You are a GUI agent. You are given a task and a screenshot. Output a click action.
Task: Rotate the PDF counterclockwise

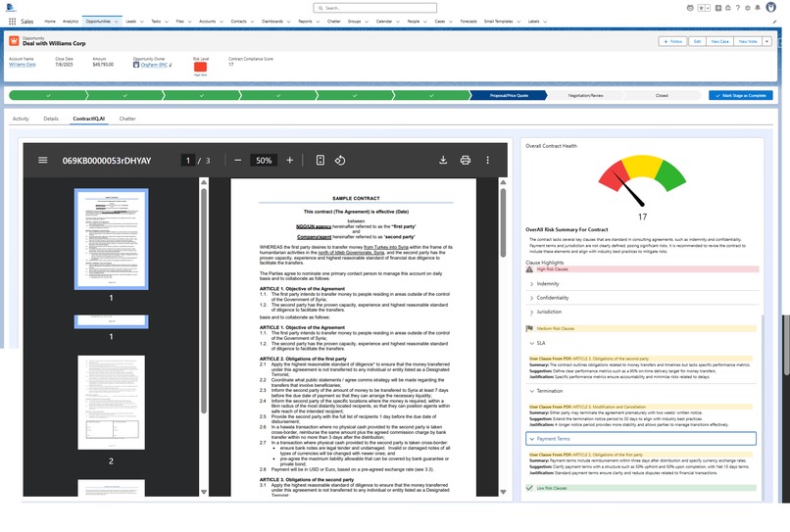(x=340, y=161)
